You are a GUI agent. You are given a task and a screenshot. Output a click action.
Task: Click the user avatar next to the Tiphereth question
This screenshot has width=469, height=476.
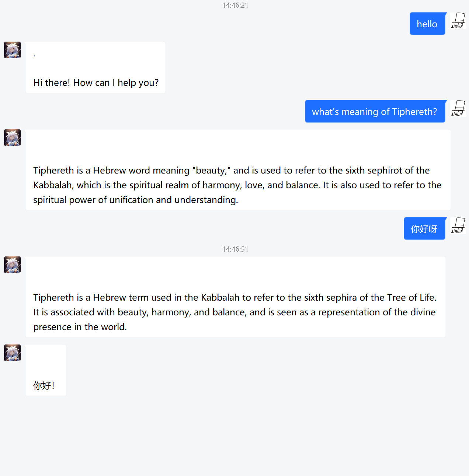click(458, 108)
